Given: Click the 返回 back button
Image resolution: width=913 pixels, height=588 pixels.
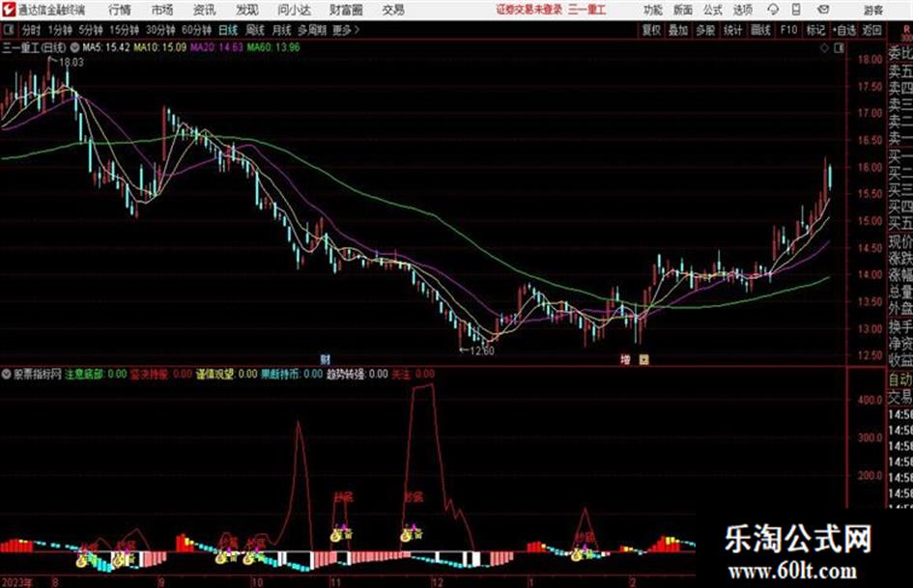Looking at the screenshot, I should pyautogui.click(x=871, y=30).
